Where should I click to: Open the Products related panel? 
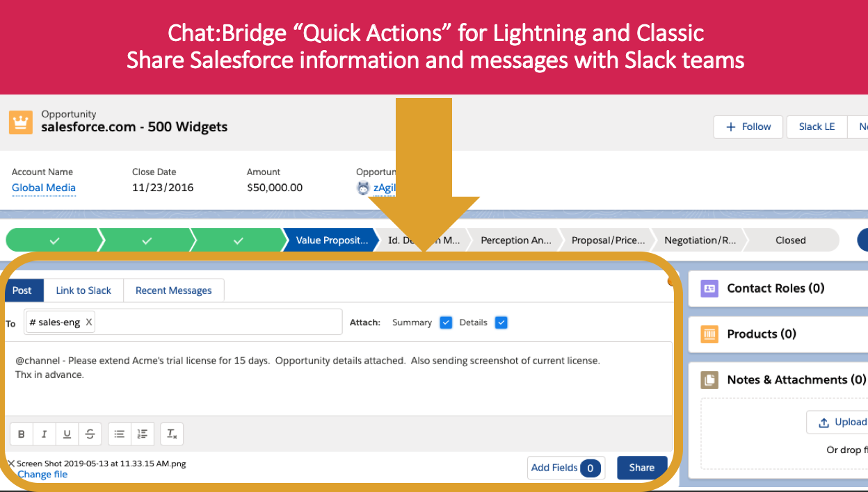(x=762, y=334)
